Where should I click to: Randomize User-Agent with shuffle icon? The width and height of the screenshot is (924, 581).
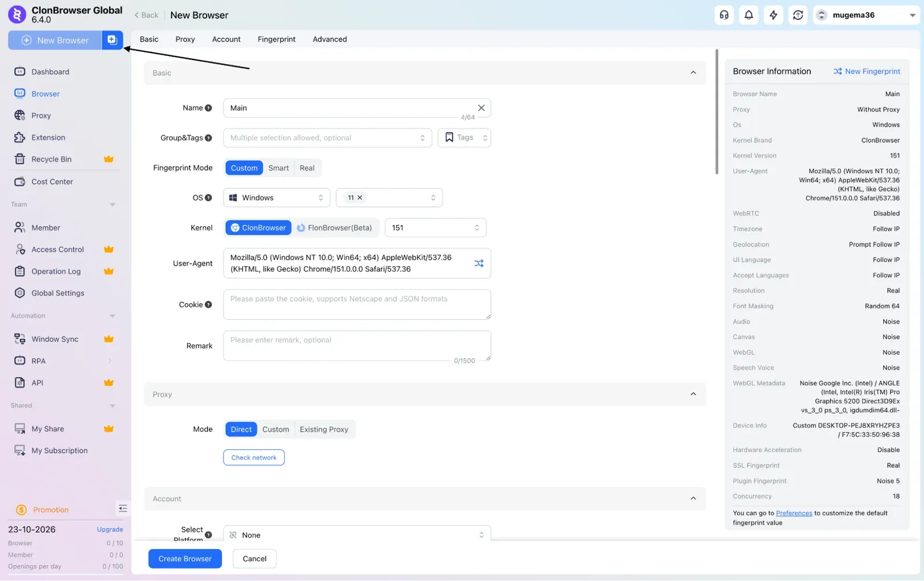coord(479,263)
